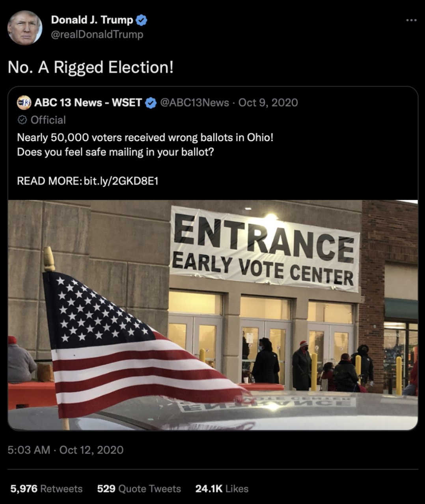Click the @ABC13News handle

(x=194, y=103)
